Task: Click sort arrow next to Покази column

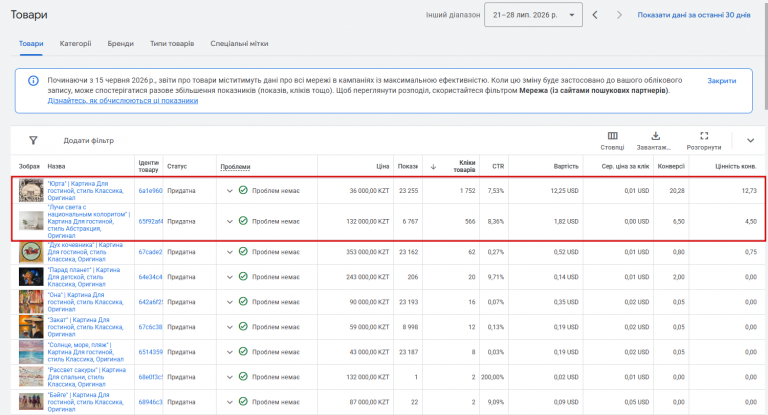Action: pyautogui.click(x=433, y=167)
